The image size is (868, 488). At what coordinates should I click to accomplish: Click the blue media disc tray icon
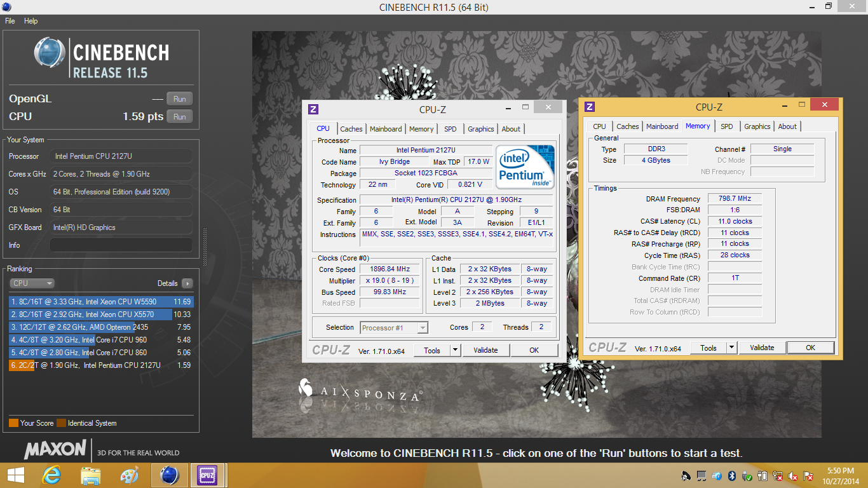click(717, 476)
